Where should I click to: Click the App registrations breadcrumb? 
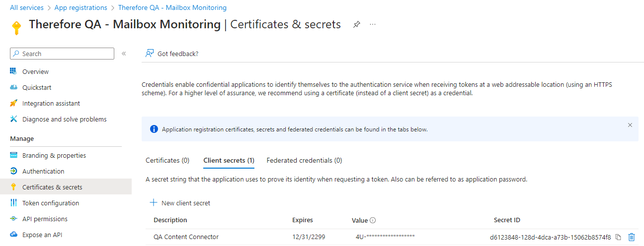(x=81, y=8)
